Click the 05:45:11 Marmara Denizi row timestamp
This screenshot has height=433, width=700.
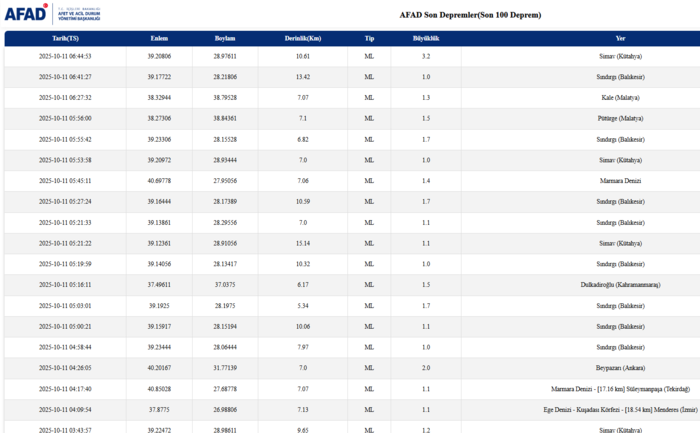65,181
